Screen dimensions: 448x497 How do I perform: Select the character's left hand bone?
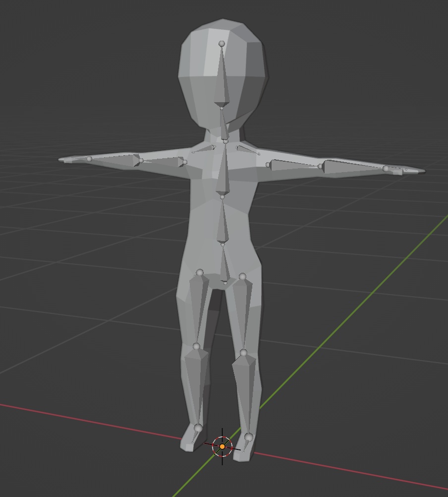click(x=396, y=170)
